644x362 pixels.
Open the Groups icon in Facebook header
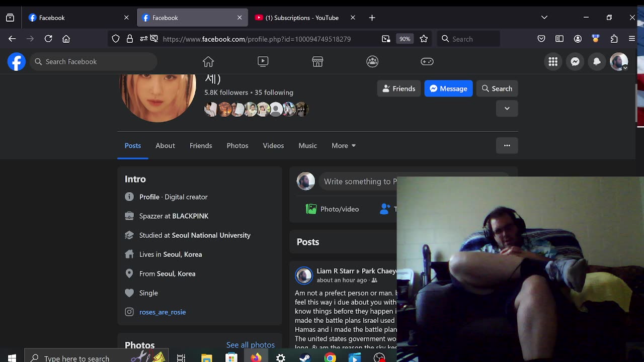pyautogui.click(x=372, y=61)
